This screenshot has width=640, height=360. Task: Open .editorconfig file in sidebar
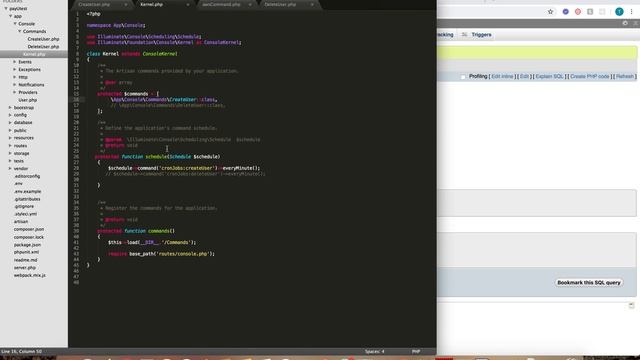pos(27,176)
